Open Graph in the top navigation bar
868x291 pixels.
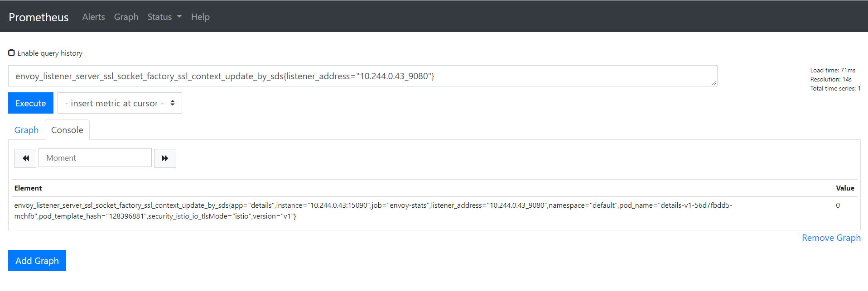[x=126, y=17]
